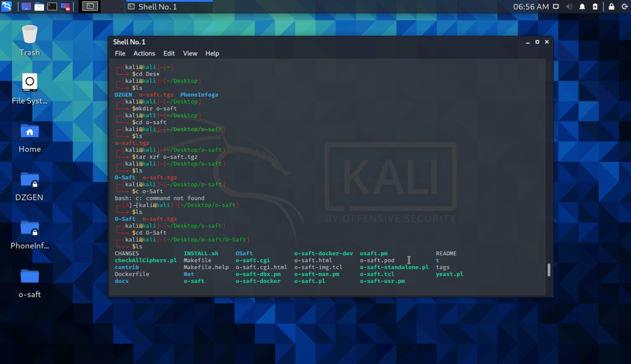The height and width of the screenshot is (364, 631).
Task: Minimize the Shell No. 1 window
Action: 527,42
